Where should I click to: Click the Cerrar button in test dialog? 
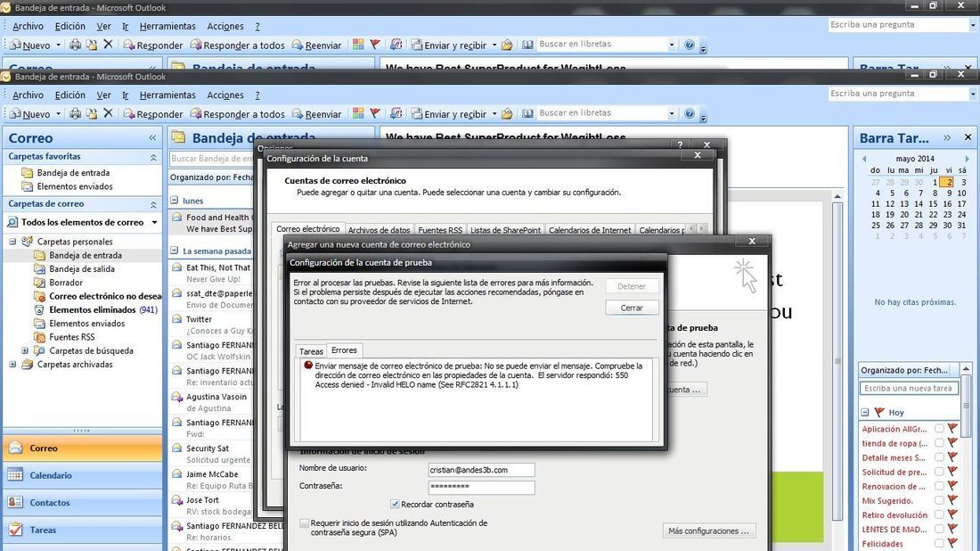point(632,308)
